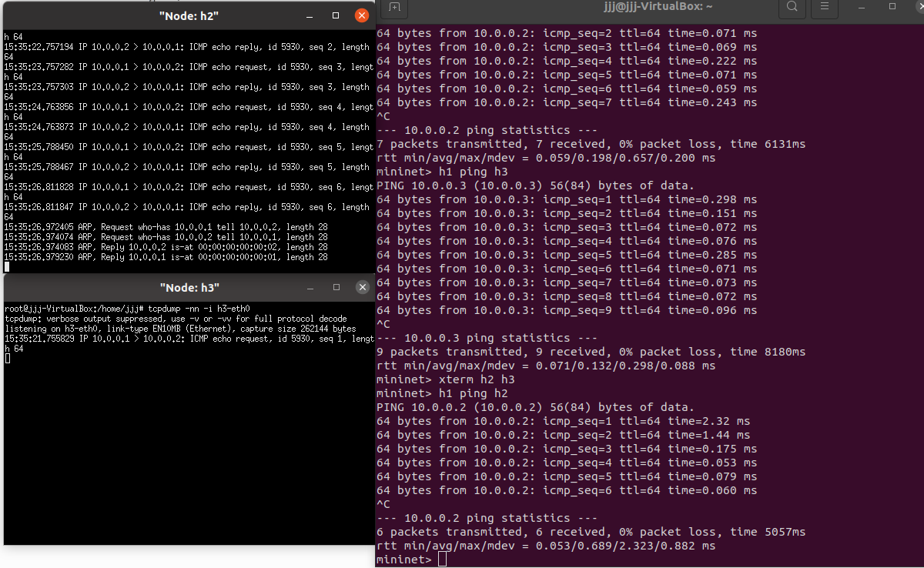Image resolution: width=924 pixels, height=568 pixels.
Task: Click the 15:35:21.755829 echo request line in h3
Action: pyautogui.click(x=189, y=343)
